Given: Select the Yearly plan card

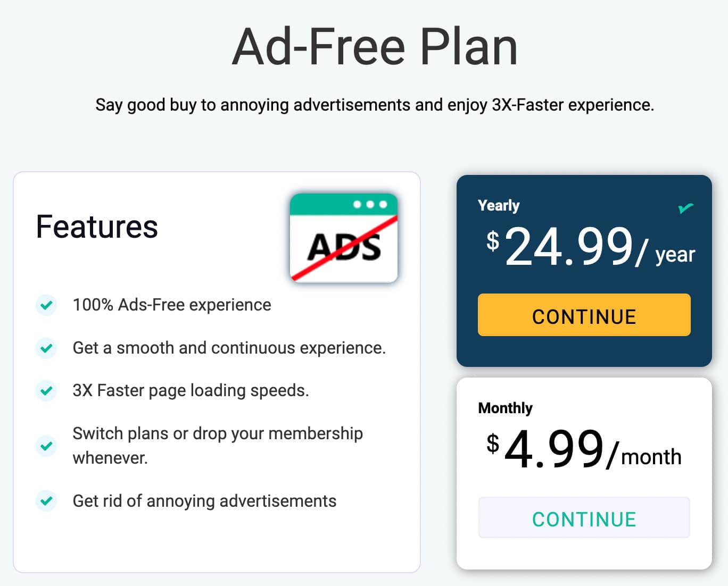Looking at the screenshot, I should pos(584,271).
